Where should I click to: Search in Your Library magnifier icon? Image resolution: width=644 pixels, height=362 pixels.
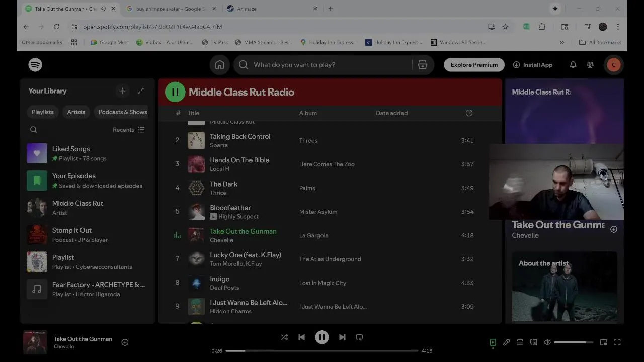34,130
